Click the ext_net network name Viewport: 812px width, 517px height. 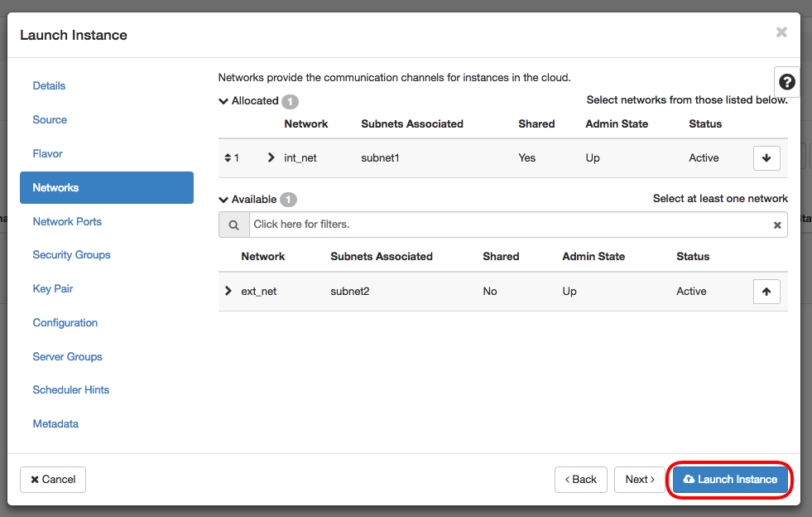(x=259, y=292)
